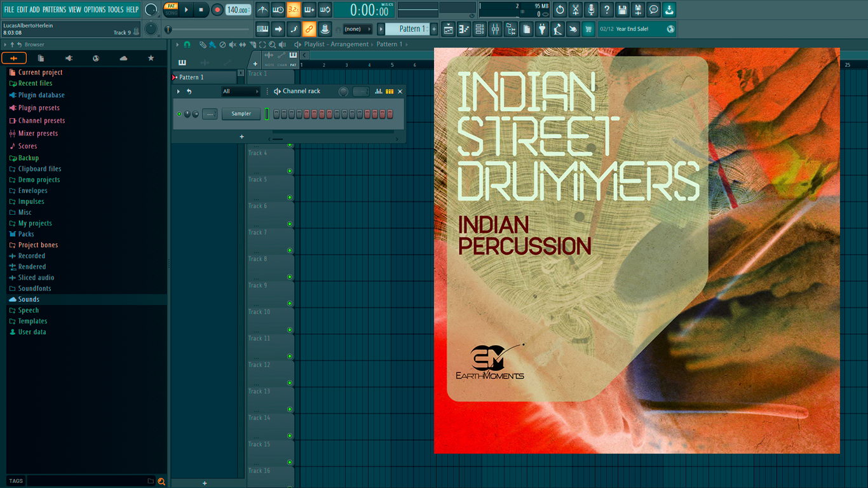Open audio editor scissors icon
868x488 pixels.
tap(576, 10)
